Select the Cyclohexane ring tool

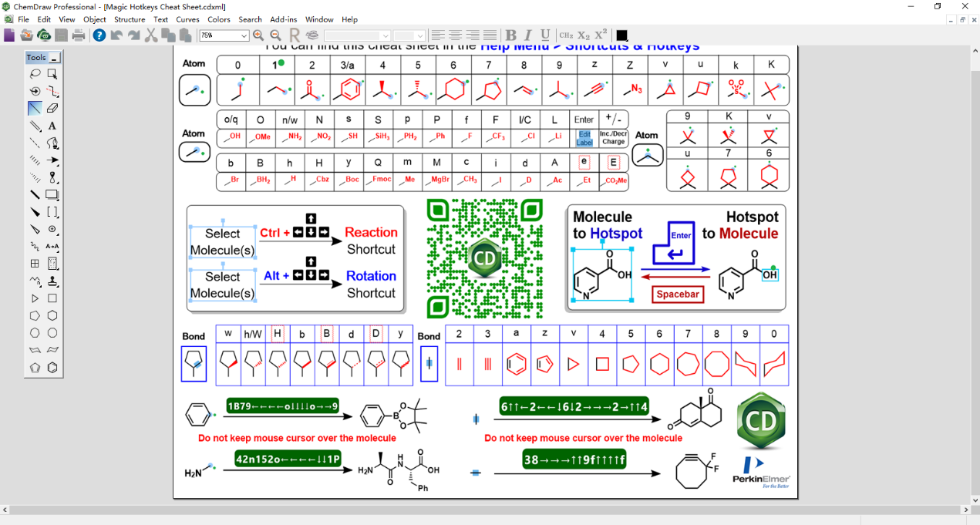coord(52,315)
